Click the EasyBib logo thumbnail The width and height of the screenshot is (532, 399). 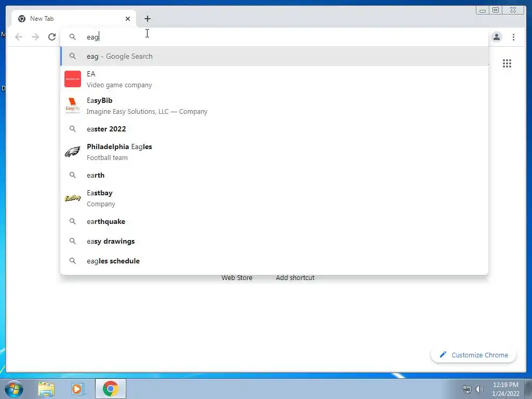click(73, 105)
